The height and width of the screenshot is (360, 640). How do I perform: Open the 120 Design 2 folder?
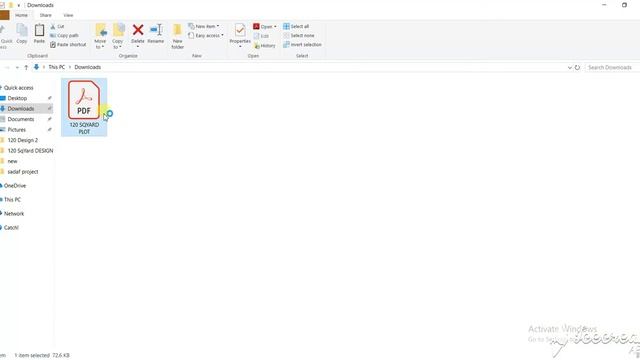click(22, 140)
